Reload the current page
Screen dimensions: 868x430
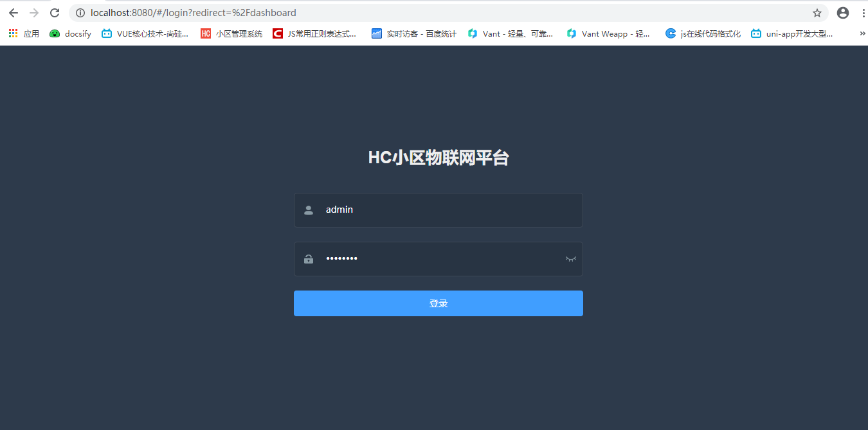(x=55, y=13)
